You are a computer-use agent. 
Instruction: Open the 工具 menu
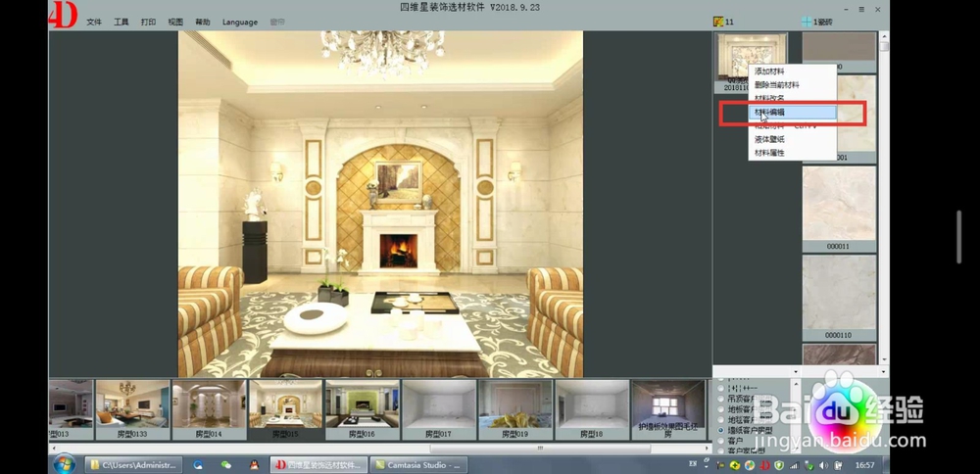[x=122, y=22]
